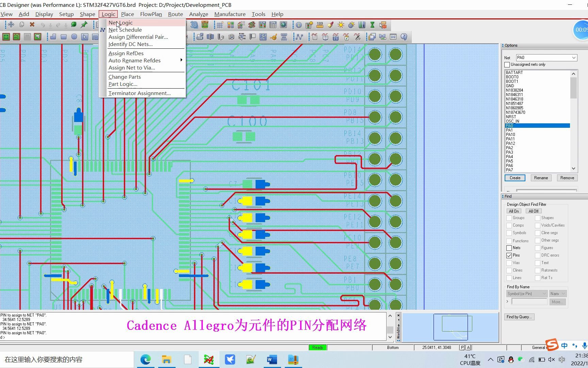Image resolution: width=588 pixels, height=368 pixels.
Task: Choose Assign Differential Pair menu entry
Action: [x=146, y=37]
